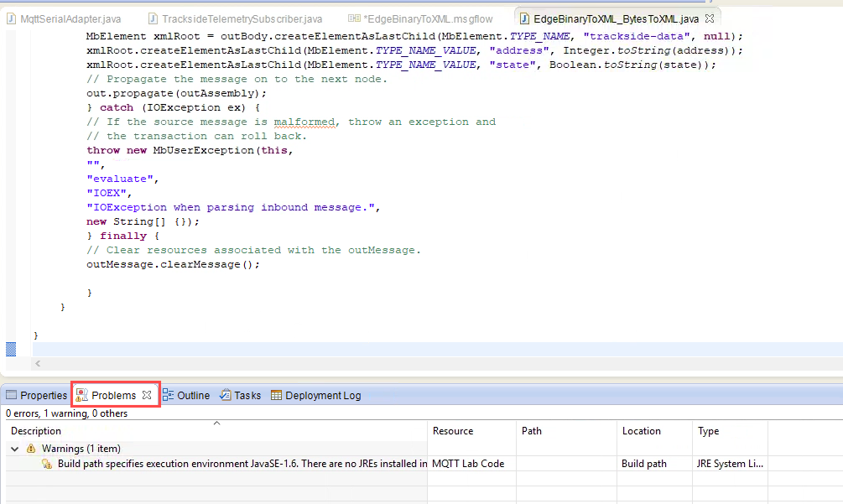Click the finally keyword line

click(123, 236)
